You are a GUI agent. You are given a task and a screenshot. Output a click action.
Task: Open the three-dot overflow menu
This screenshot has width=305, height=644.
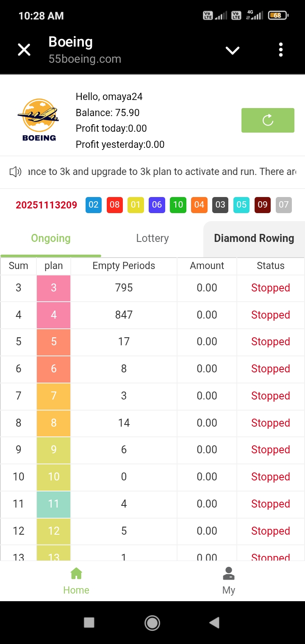tap(280, 50)
